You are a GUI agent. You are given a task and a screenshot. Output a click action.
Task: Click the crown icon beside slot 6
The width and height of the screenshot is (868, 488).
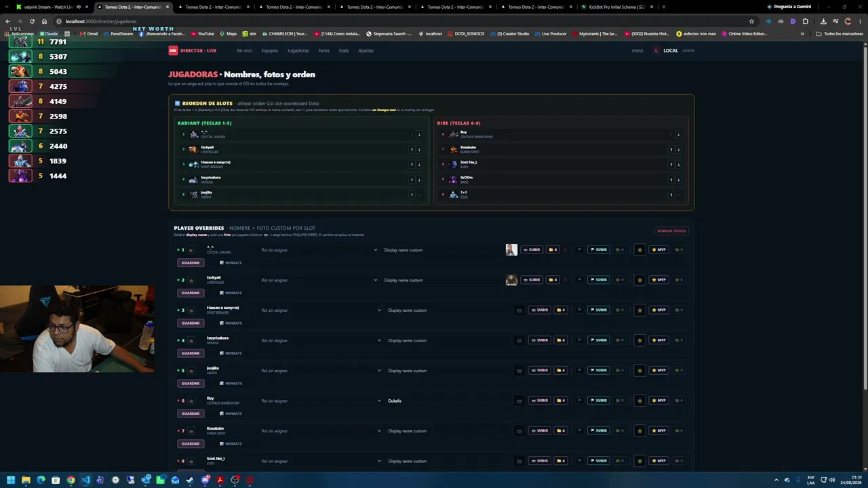(x=191, y=401)
